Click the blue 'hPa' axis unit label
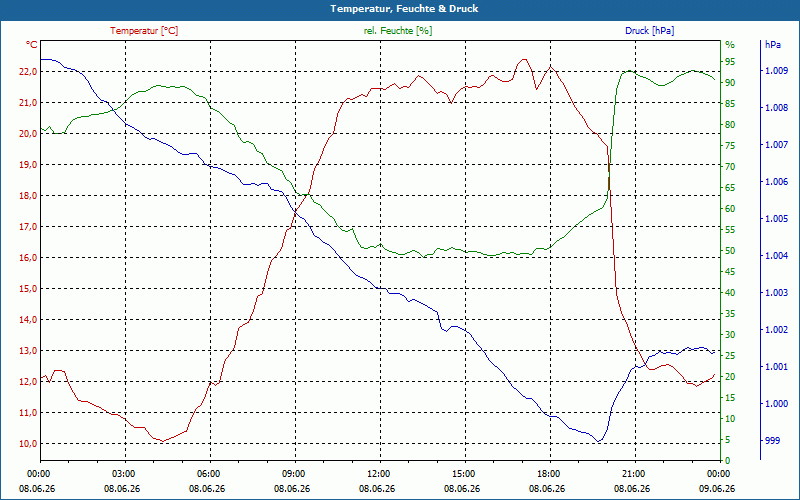Image resolution: width=800 pixels, height=500 pixels. (773, 45)
